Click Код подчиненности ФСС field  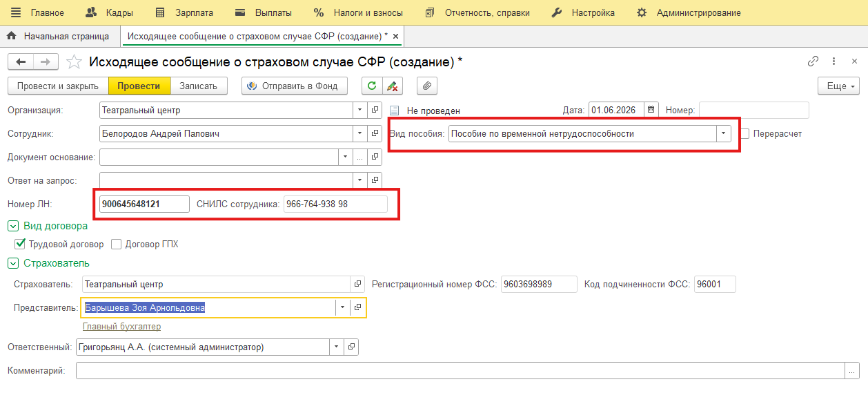(716, 284)
